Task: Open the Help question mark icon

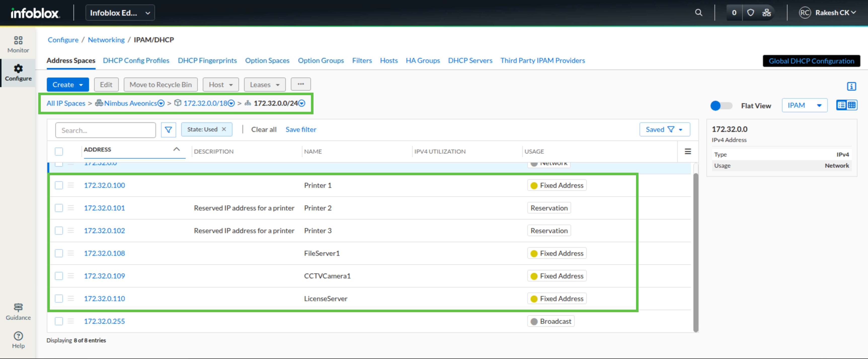Action: coord(18,336)
